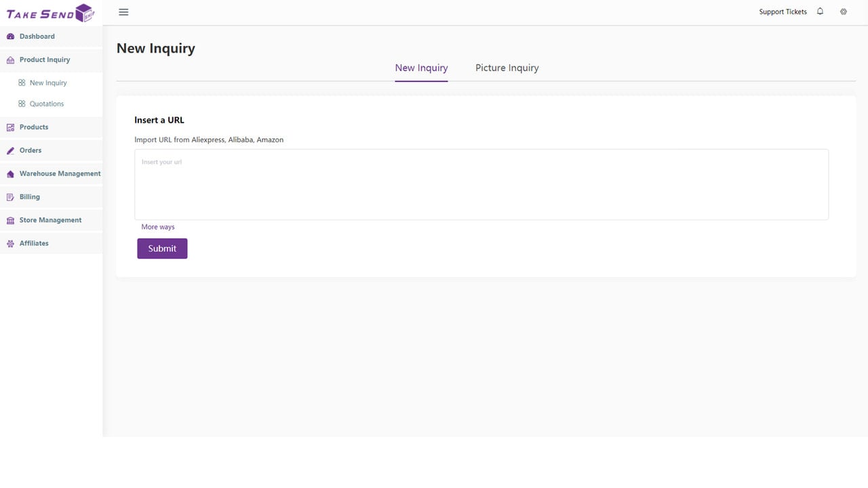Image resolution: width=868 pixels, height=488 pixels.
Task: Open Quotations in the sidebar
Action: click(47, 104)
